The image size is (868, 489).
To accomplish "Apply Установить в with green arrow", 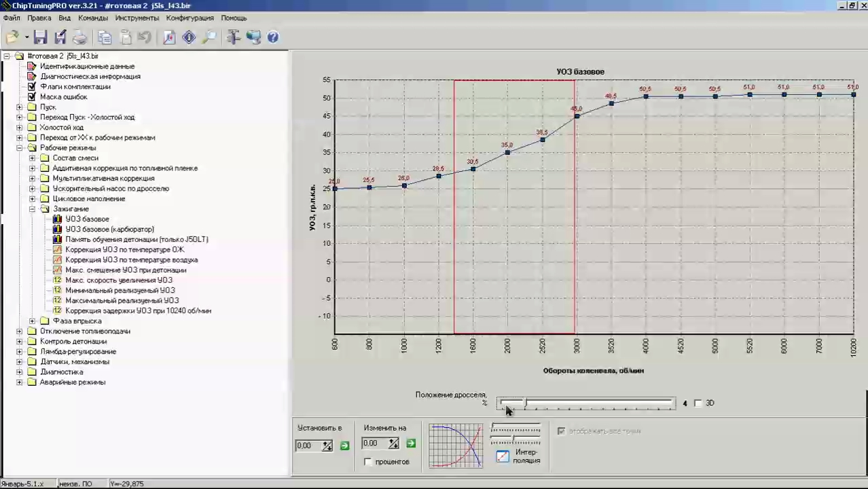I will pos(344,446).
